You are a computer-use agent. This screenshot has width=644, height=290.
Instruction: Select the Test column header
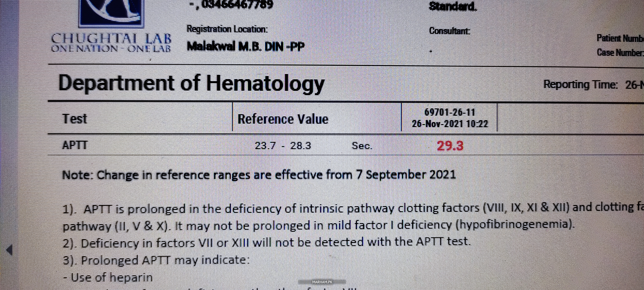tap(75, 119)
